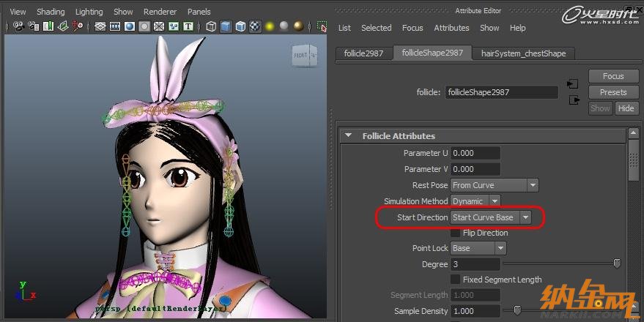Open the Simulation Method dropdown
The height and width of the screenshot is (322, 644).
click(475, 201)
